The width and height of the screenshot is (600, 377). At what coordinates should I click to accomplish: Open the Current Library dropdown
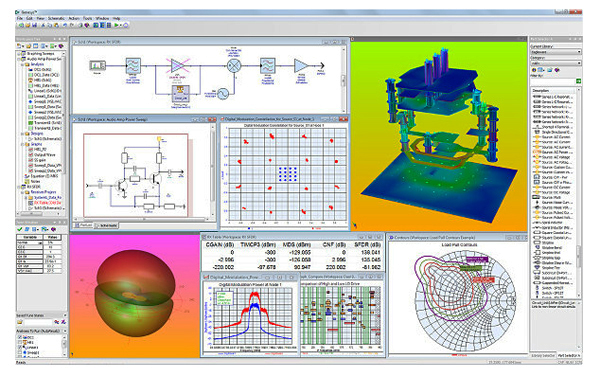pos(556,52)
